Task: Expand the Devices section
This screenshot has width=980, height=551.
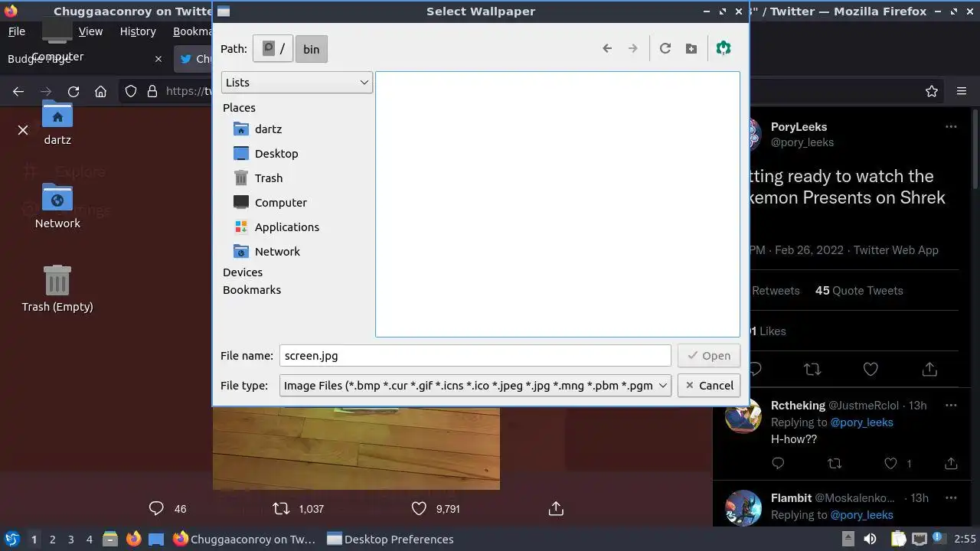Action: [243, 272]
